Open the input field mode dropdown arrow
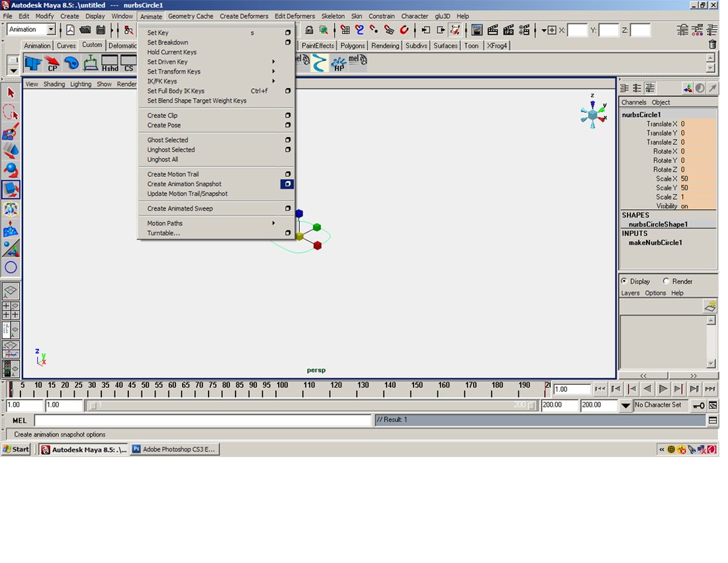728x563 pixels. tap(543, 30)
